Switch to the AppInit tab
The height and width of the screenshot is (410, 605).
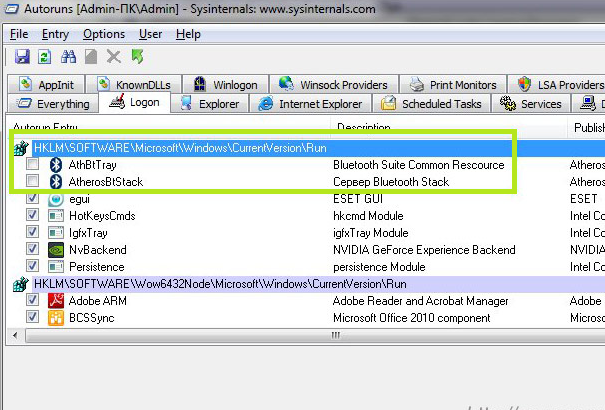(x=46, y=84)
